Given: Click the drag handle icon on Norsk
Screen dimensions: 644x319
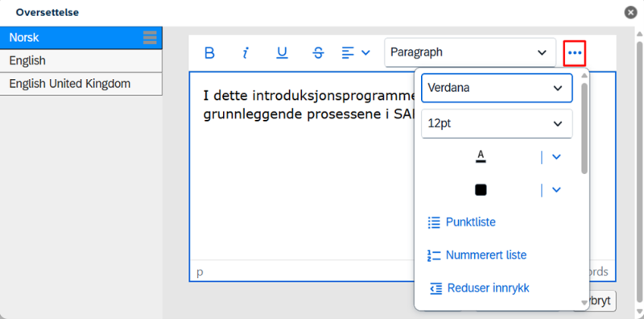Looking at the screenshot, I should pyautogui.click(x=150, y=37).
